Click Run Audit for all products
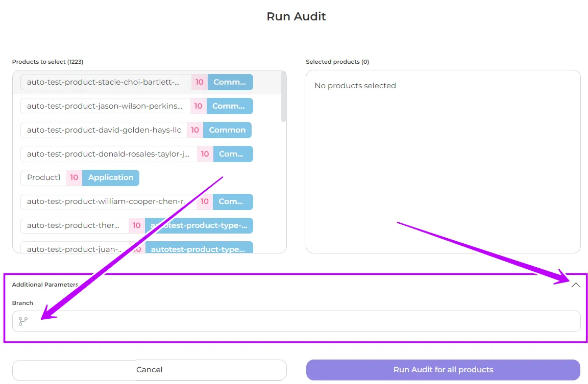 coord(443,370)
